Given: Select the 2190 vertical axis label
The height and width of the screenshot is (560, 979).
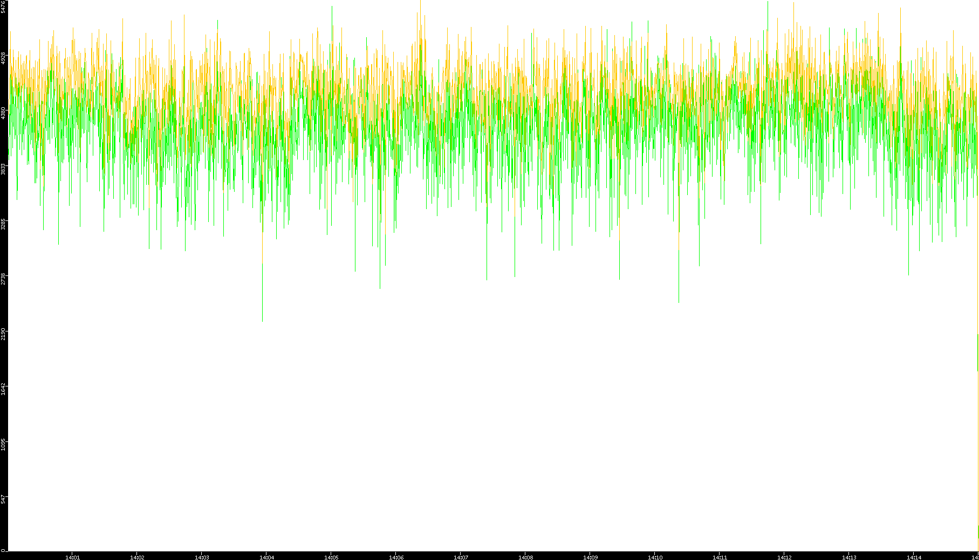Looking at the screenshot, I should [x=3, y=334].
